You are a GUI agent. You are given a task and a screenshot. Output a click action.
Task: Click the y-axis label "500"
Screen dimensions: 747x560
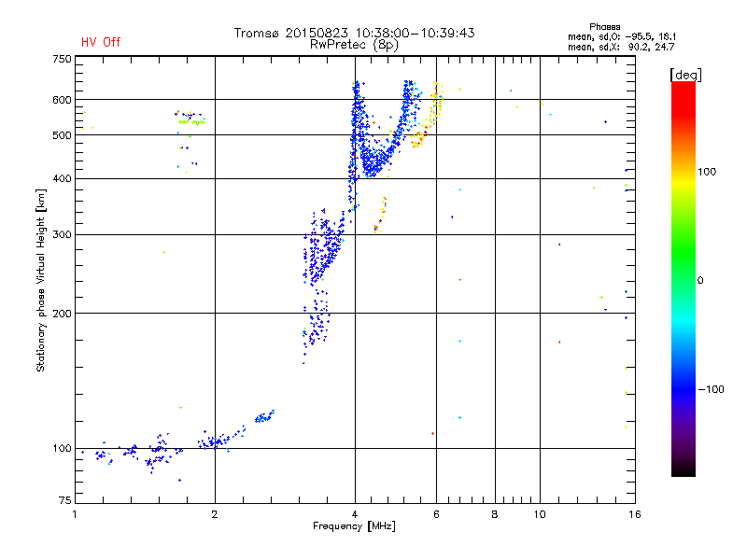tap(62, 135)
